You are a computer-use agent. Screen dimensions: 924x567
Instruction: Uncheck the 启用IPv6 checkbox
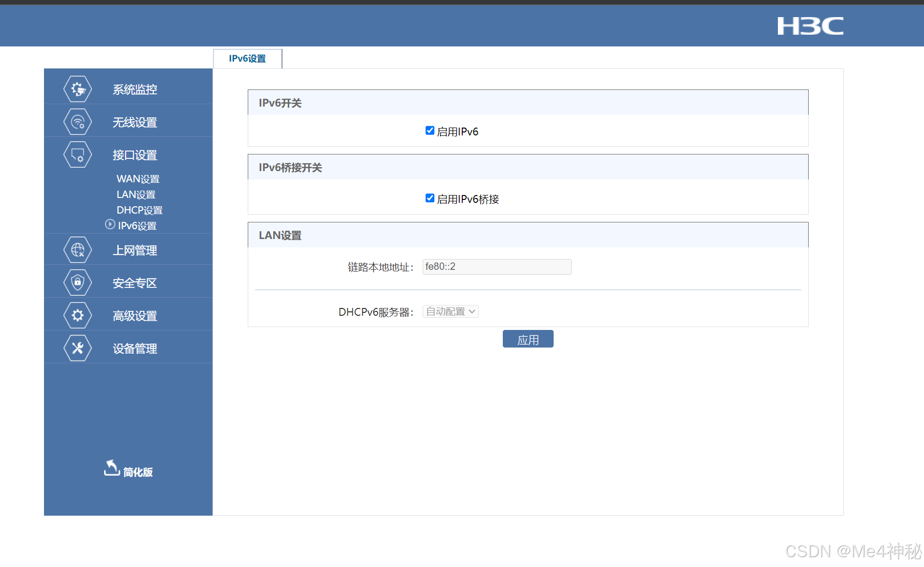[430, 131]
